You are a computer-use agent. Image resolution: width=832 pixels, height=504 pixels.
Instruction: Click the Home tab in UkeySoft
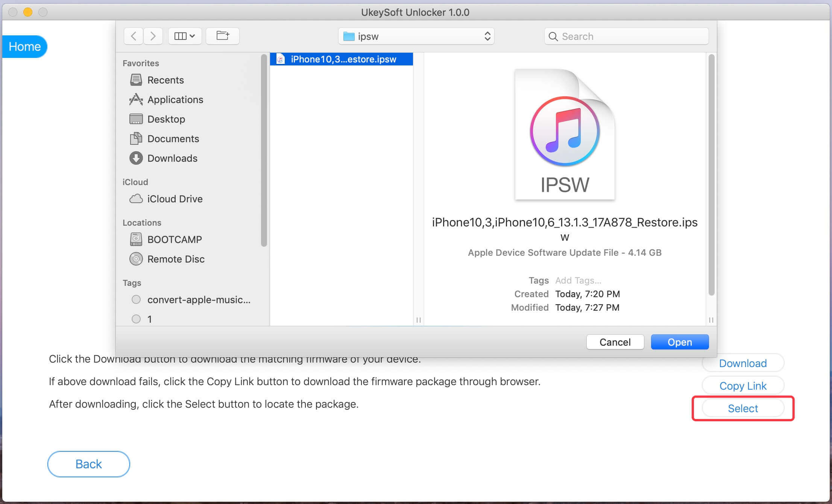coord(24,46)
